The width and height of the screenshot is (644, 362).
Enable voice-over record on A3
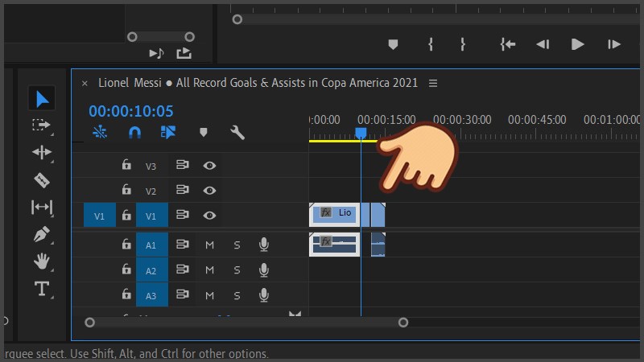point(264,294)
